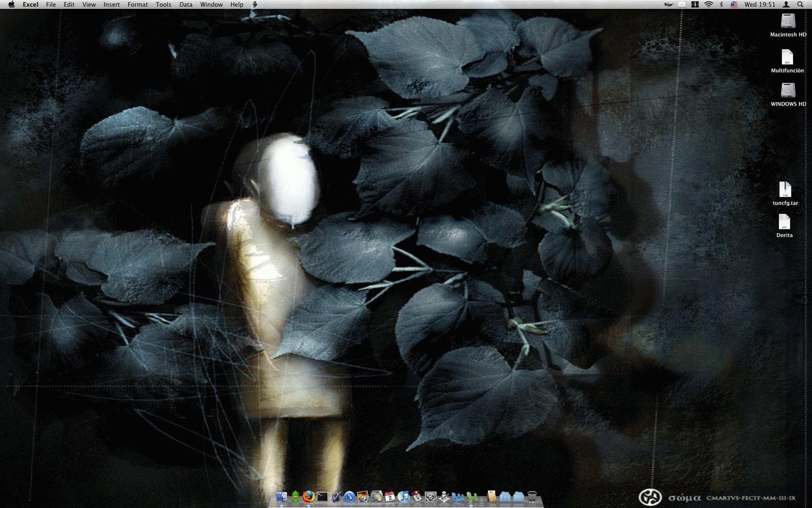This screenshot has width=812, height=508.
Task: Click the Excel dock icon
Action: point(472,497)
